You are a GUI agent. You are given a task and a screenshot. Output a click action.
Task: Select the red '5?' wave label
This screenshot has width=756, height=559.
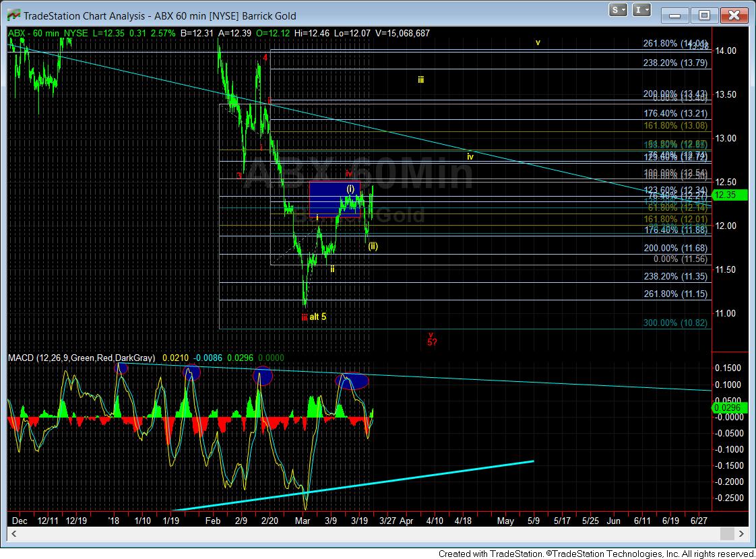[x=432, y=342]
